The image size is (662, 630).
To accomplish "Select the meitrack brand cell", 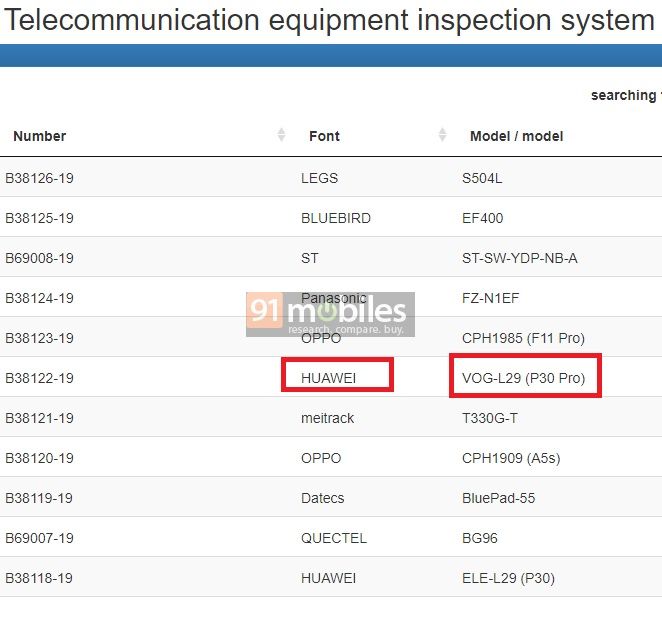I will (x=327, y=418).
